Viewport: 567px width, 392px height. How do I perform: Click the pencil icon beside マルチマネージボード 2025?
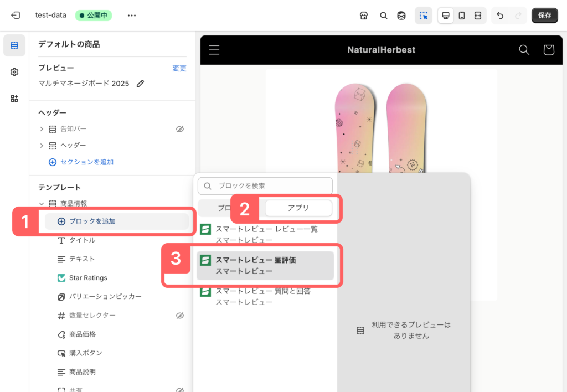(x=141, y=84)
